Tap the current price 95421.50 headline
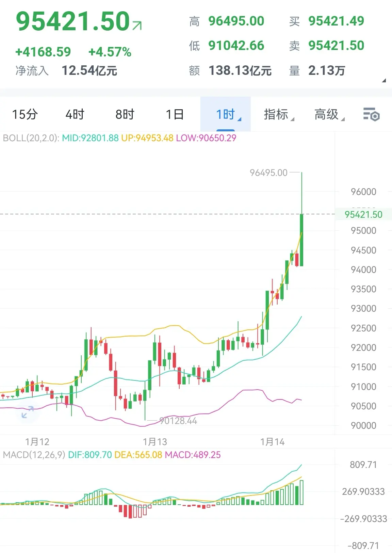The image size is (392, 553). pos(73,21)
